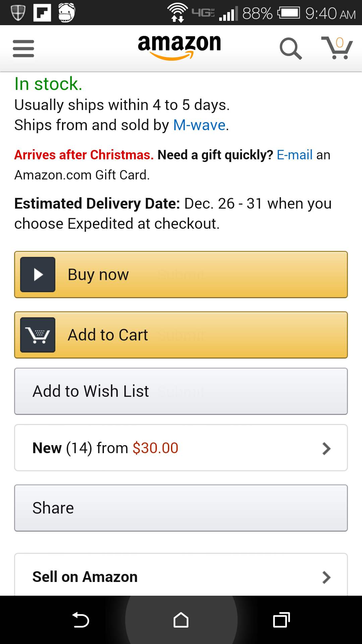The image size is (362, 644).
Task: Tap the Buy now button
Action: (x=181, y=274)
